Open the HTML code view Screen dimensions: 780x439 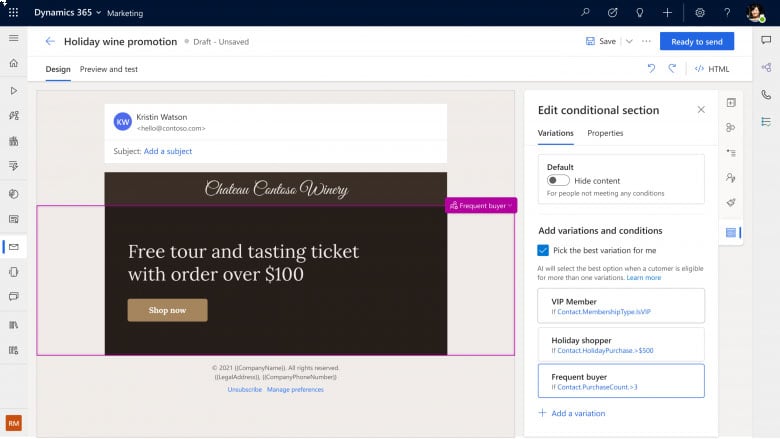tap(712, 69)
